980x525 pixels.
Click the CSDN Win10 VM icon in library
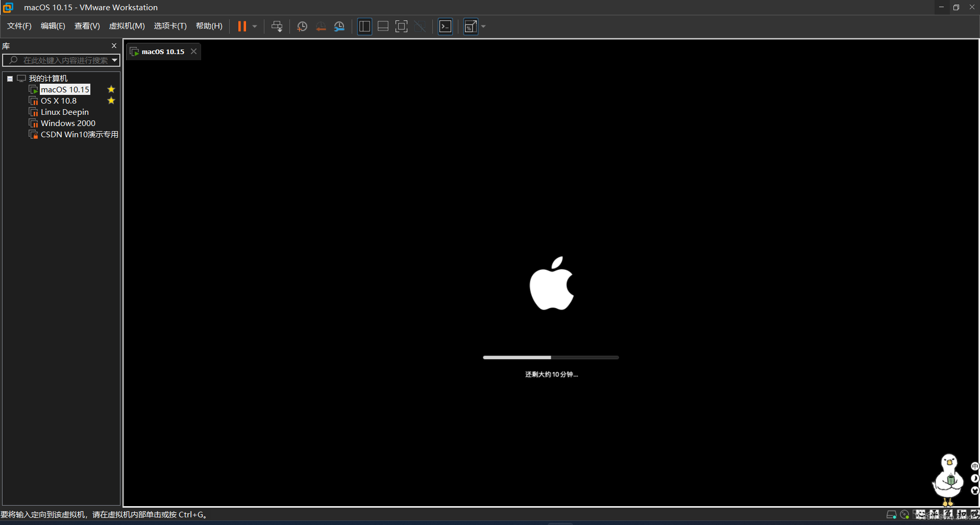click(34, 135)
